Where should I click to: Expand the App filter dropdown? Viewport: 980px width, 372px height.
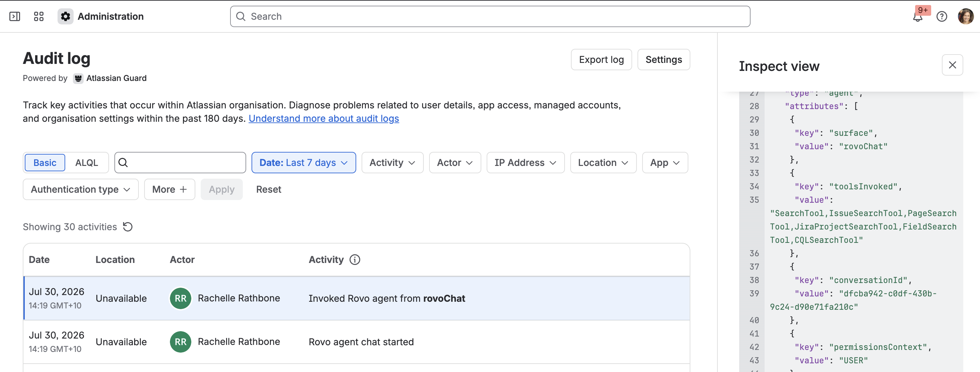tap(665, 163)
